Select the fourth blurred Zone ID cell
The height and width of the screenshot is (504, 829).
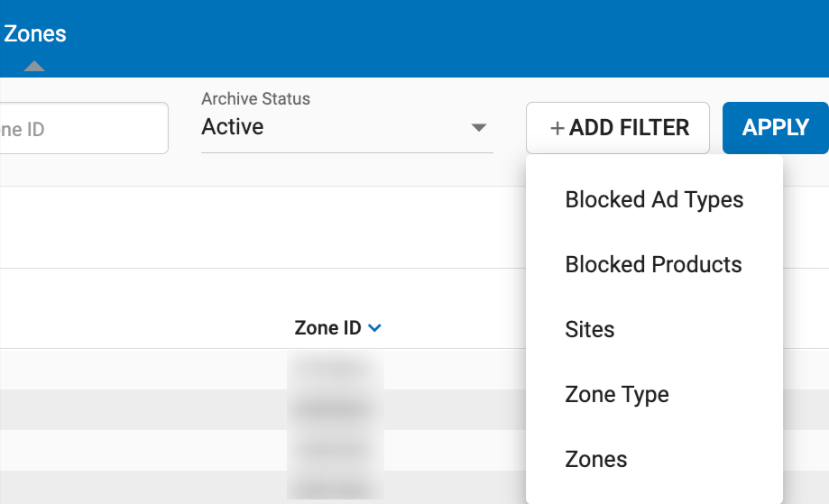336,487
